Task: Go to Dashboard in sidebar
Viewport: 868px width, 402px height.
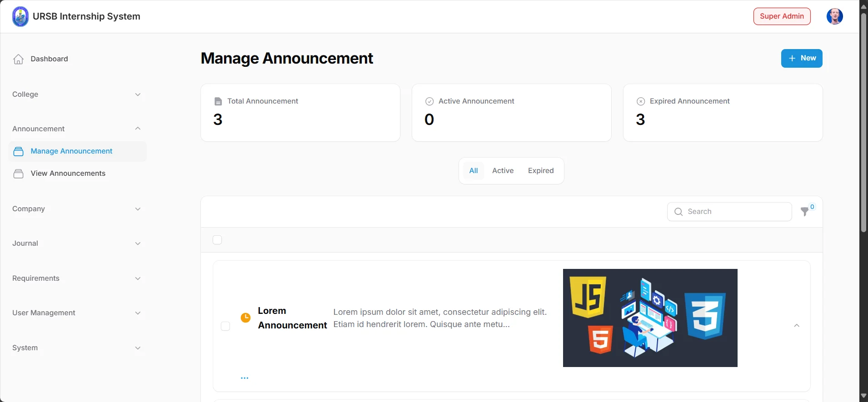Action: [x=77, y=59]
